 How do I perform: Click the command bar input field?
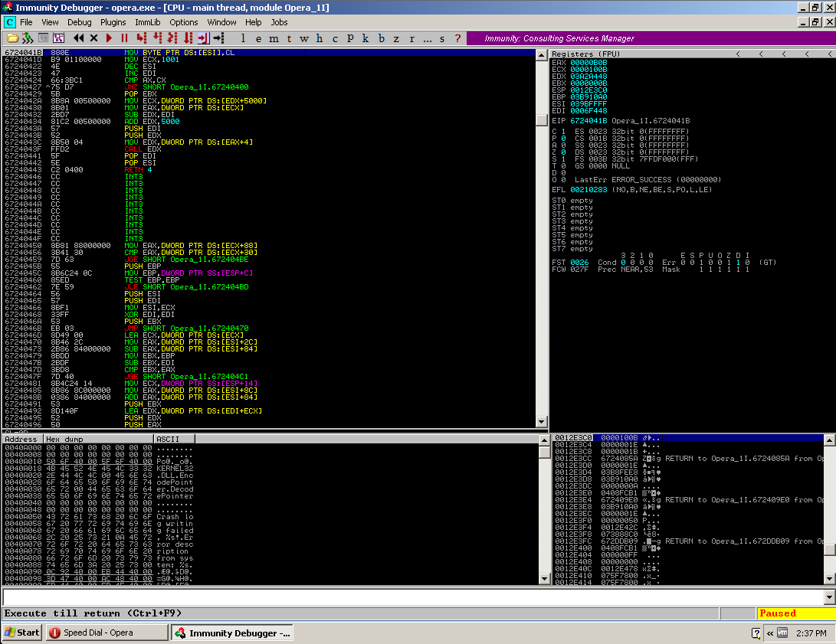coord(413,597)
